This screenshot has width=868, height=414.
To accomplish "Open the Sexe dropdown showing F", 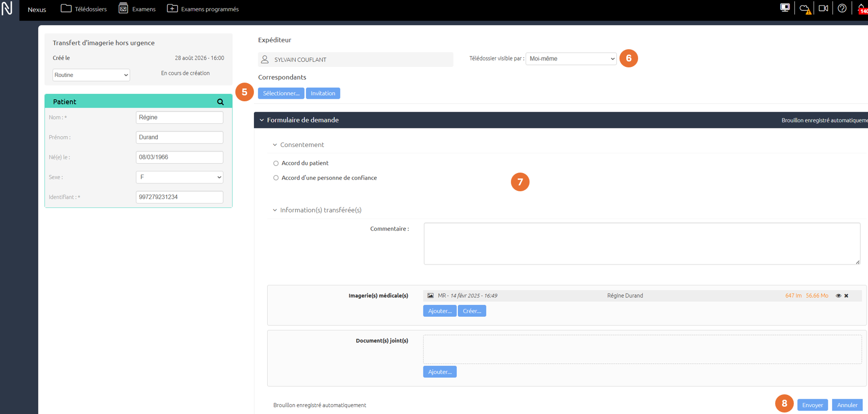I will pyautogui.click(x=179, y=177).
